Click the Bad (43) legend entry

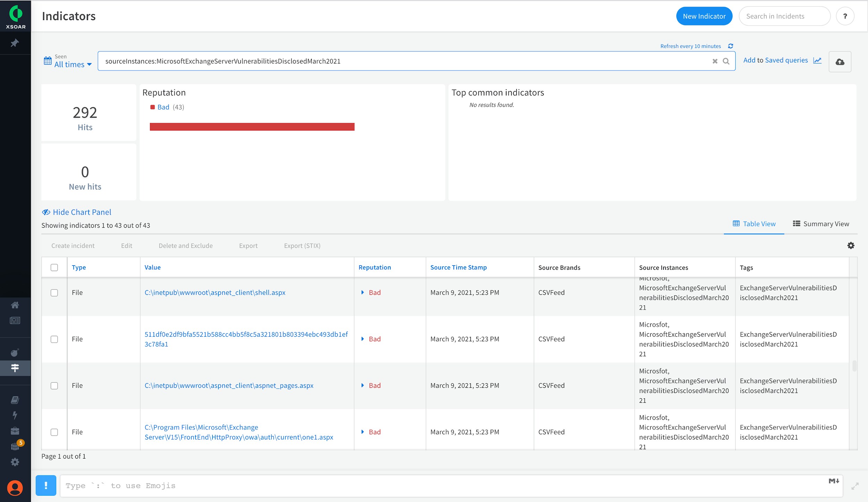click(167, 107)
